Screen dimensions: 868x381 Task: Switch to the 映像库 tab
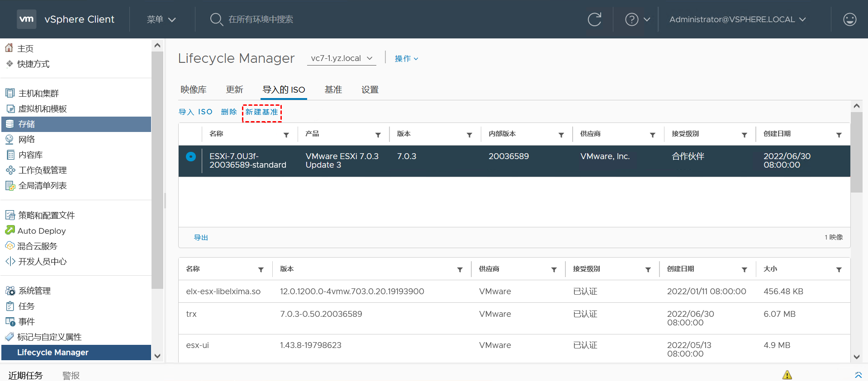(194, 89)
